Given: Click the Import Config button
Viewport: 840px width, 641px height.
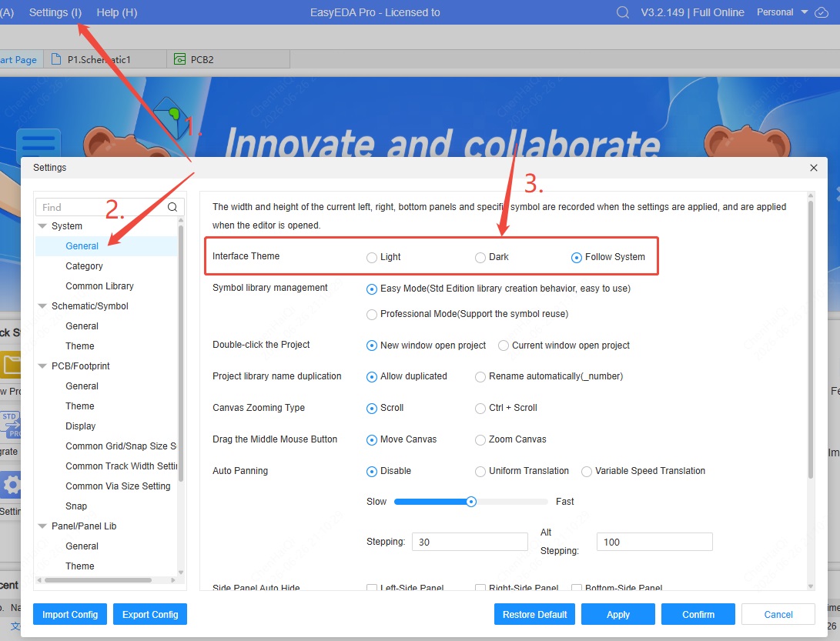Looking at the screenshot, I should pyautogui.click(x=70, y=614).
